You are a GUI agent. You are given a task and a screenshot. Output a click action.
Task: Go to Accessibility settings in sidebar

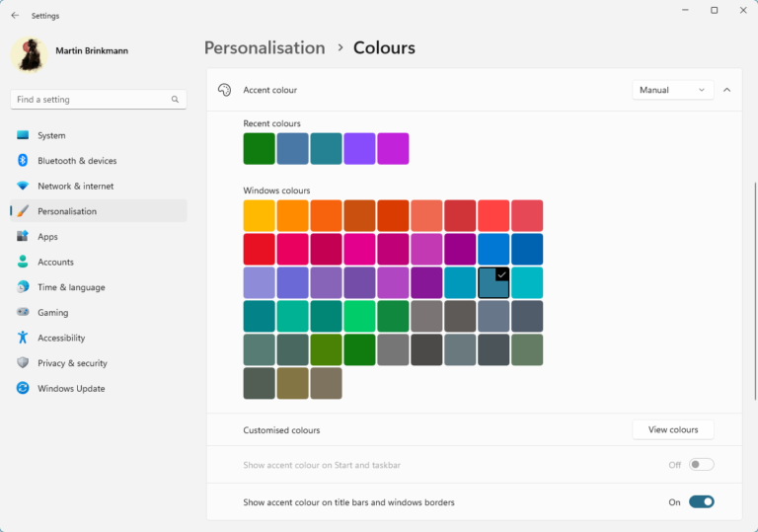coord(61,338)
